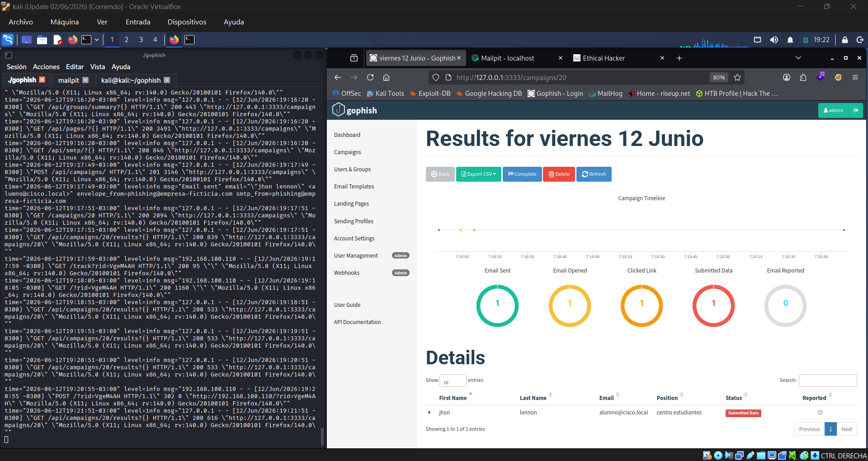The image size is (868, 461).
Task: Open the Firefox hamburger menu
Action: (x=855, y=77)
